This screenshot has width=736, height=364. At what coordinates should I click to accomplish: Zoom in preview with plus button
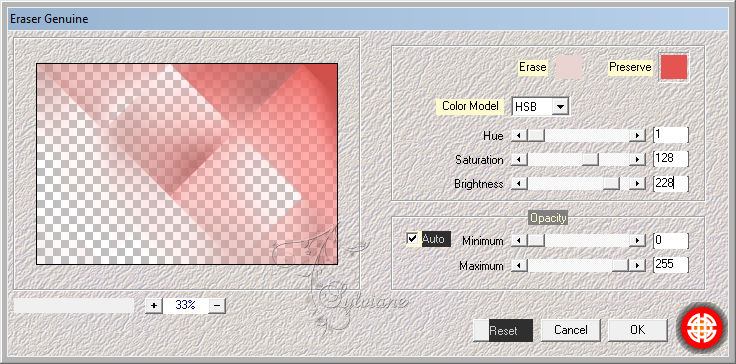(x=153, y=305)
